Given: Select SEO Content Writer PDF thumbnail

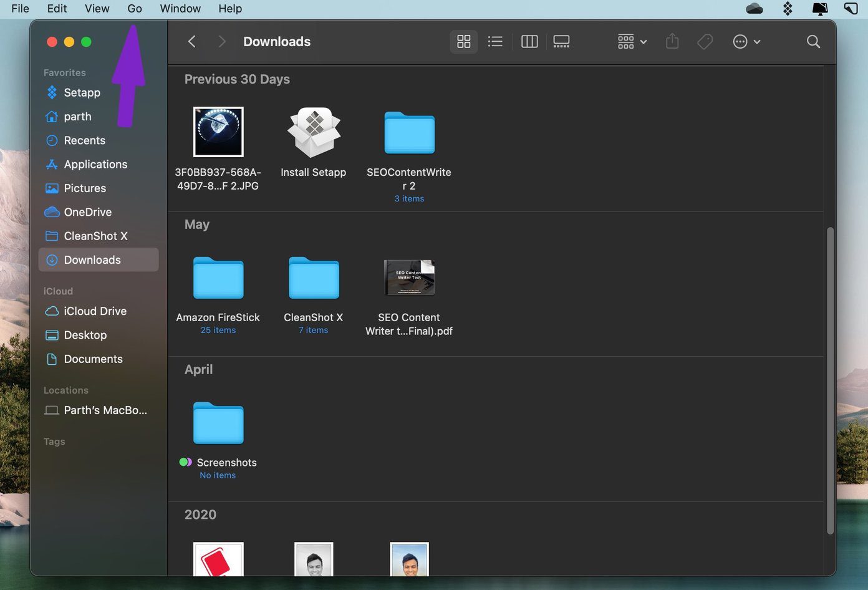Looking at the screenshot, I should pyautogui.click(x=409, y=278).
